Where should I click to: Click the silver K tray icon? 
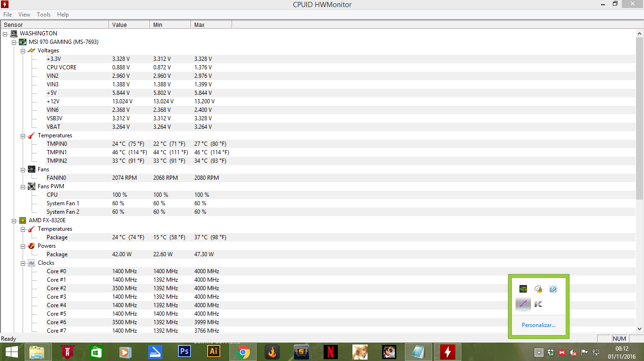[x=538, y=304]
